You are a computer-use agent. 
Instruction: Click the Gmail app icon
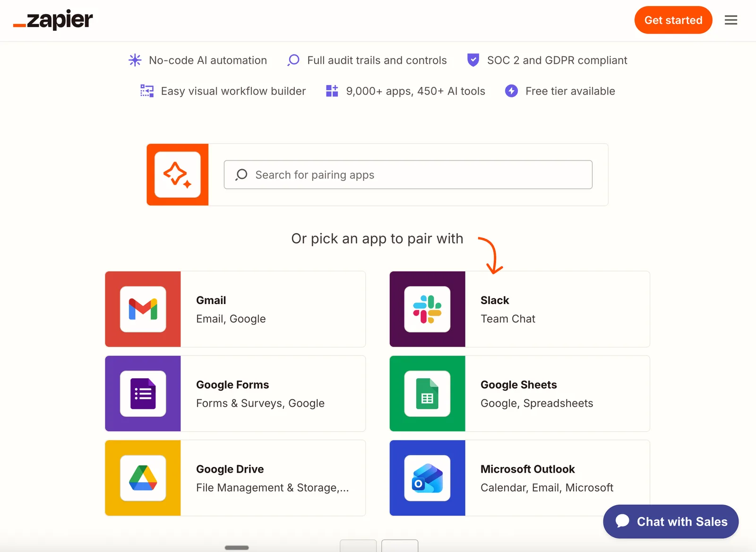(x=143, y=309)
